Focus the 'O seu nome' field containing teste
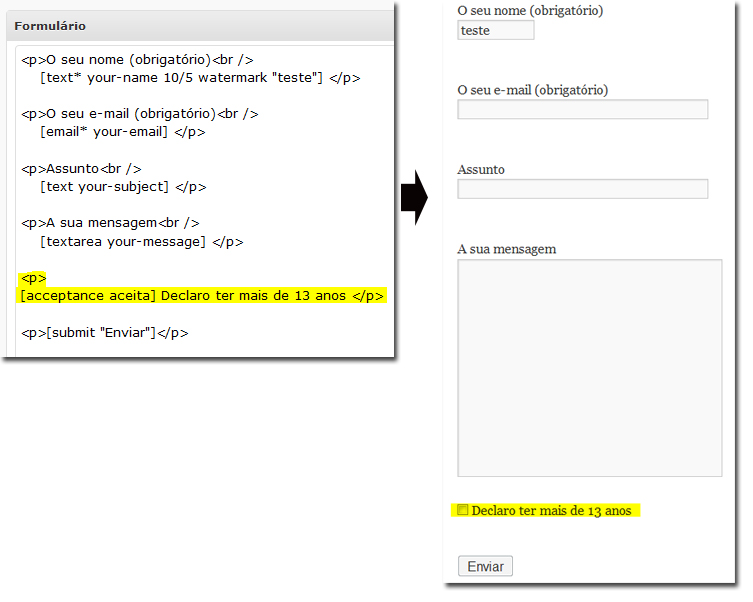The width and height of the screenshot is (753, 602). [x=496, y=30]
